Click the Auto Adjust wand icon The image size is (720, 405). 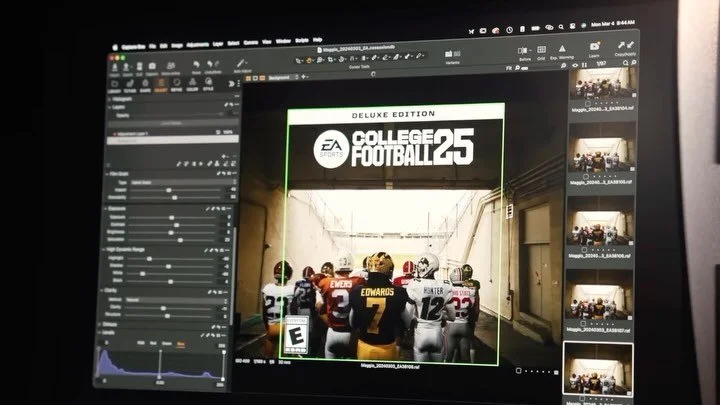point(242,65)
